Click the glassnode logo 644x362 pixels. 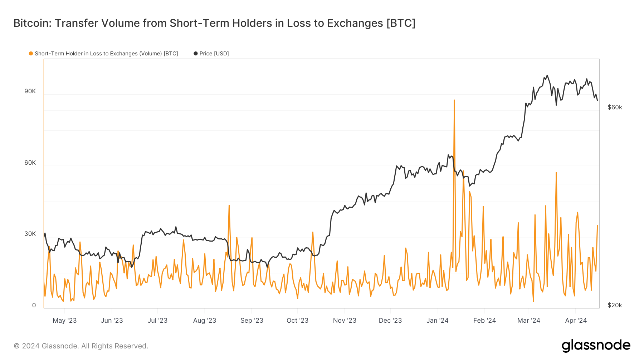tap(596, 346)
